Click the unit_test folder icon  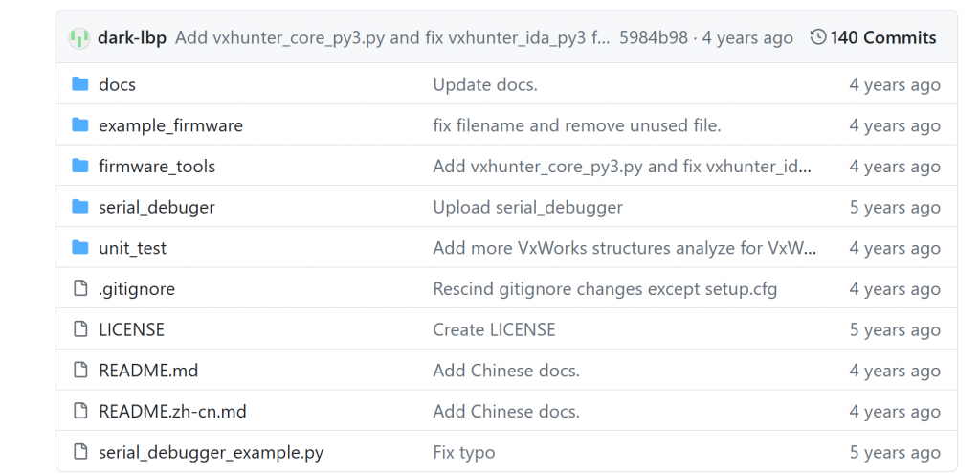(x=80, y=248)
